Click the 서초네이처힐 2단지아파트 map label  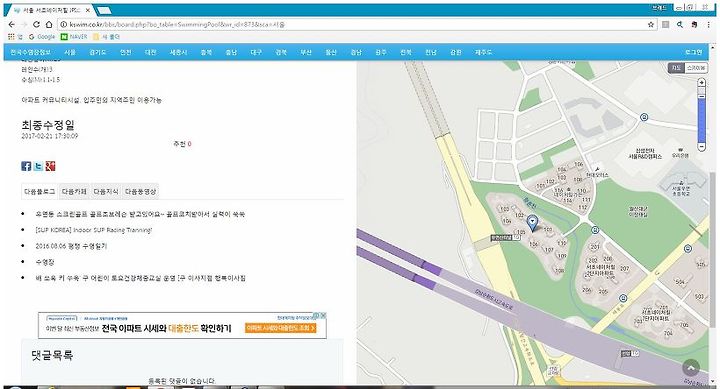(601, 270)
